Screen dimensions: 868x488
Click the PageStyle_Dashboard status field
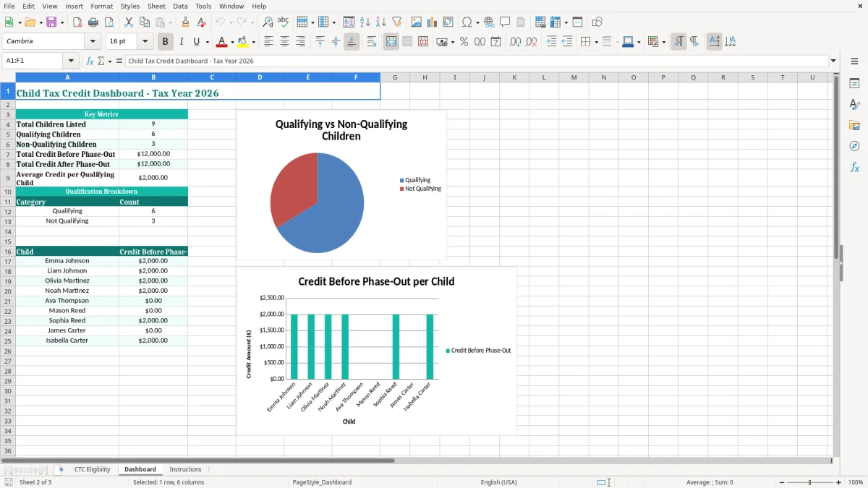(322, 482)
